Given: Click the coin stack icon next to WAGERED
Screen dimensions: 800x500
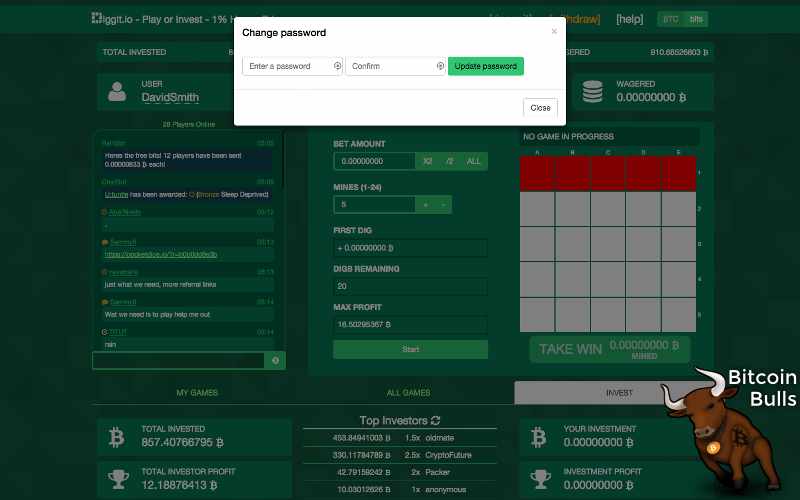Looking at the screenshot, I should (x=592, y=91).
